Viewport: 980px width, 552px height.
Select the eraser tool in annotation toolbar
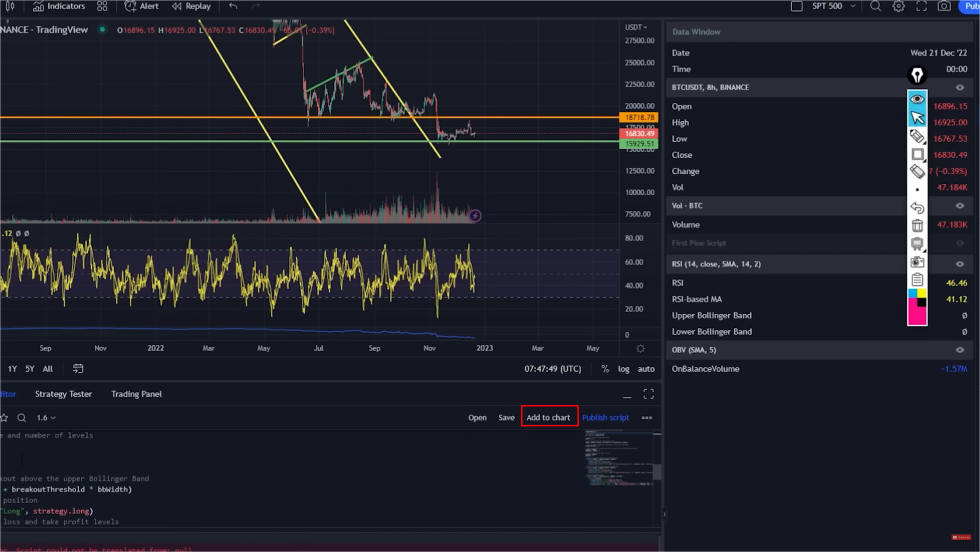click(x=917, y=172)
